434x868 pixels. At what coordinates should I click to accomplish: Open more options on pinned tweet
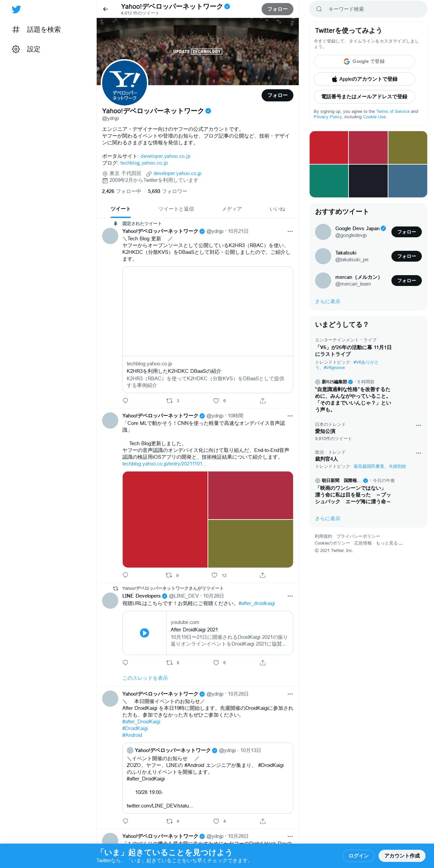click(x=290, y=231)
